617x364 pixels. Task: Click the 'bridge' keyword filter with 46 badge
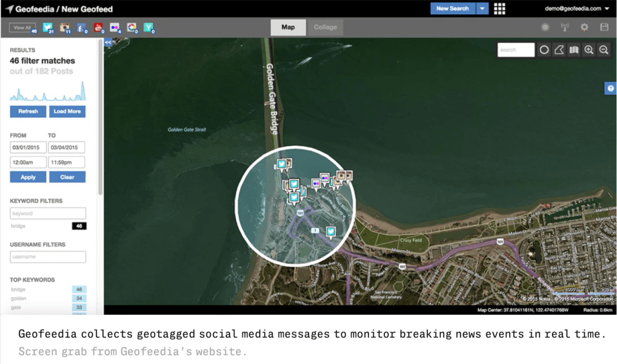(48, 226)
